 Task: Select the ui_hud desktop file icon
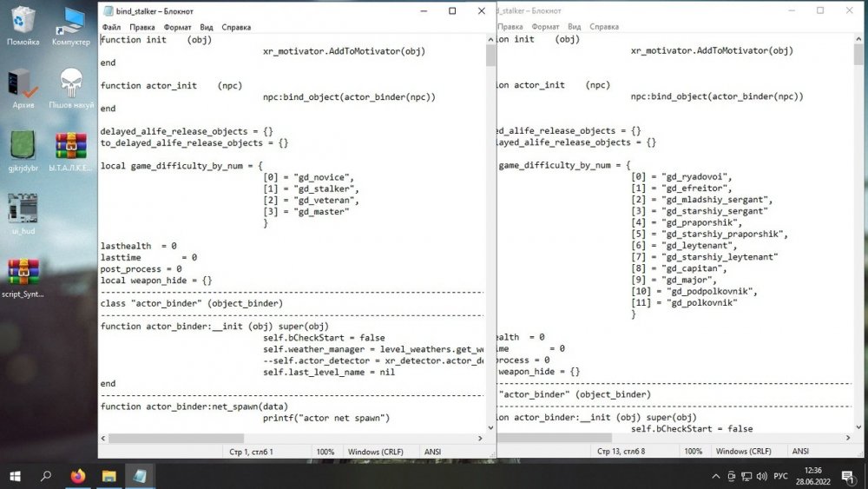(x=23, y=213)
